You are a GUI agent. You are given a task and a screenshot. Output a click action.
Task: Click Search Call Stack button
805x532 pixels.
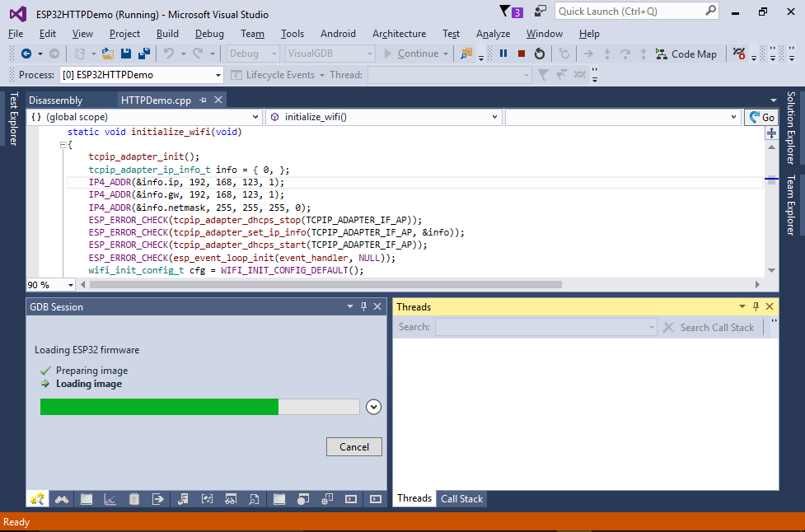(709, 327)
